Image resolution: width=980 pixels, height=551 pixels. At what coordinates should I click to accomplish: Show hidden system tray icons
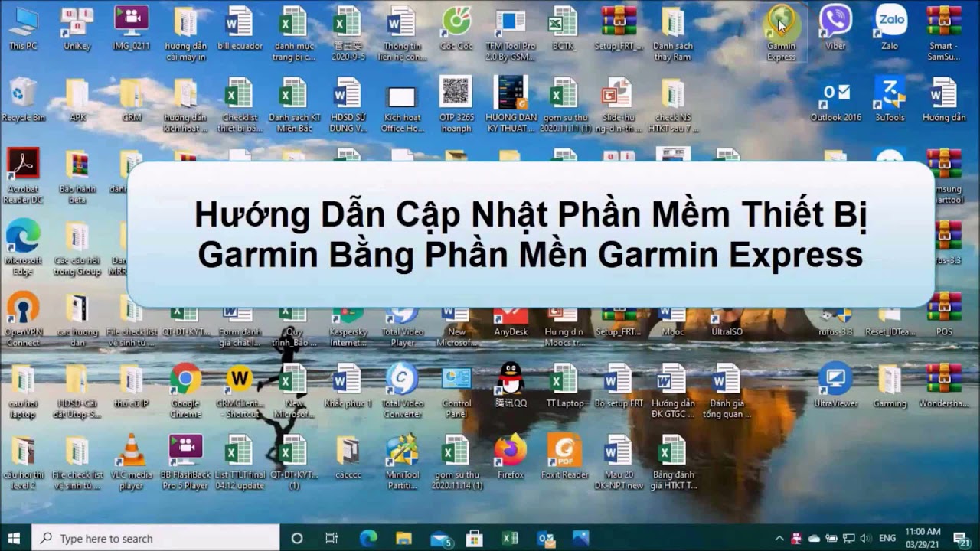coord(779,538)
